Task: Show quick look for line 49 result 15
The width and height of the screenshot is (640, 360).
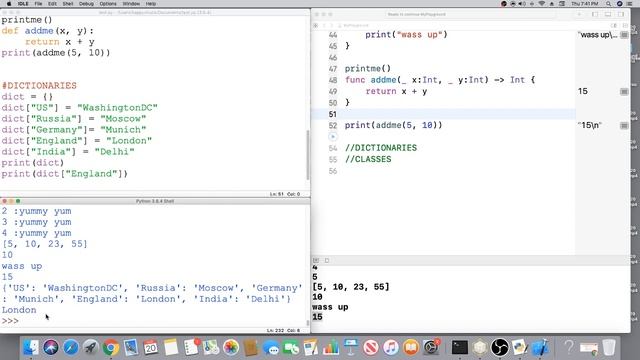Action: [x=624, y=91]
